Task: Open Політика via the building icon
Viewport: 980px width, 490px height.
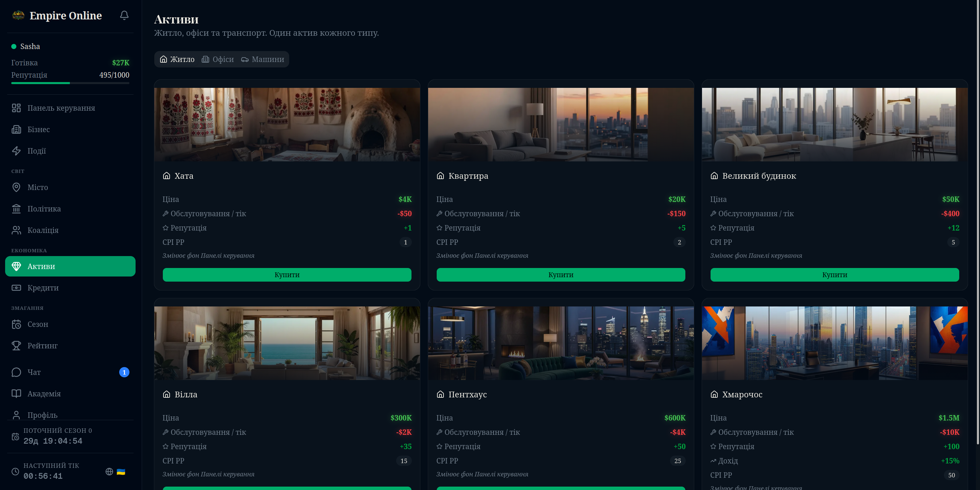Action: [16, 208]
